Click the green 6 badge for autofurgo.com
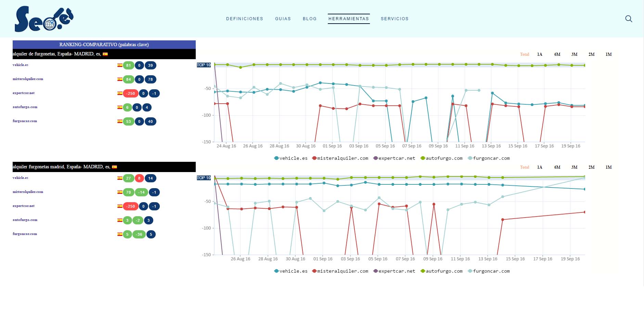Viewport: 644px width, 313px height. pos(127,107)
